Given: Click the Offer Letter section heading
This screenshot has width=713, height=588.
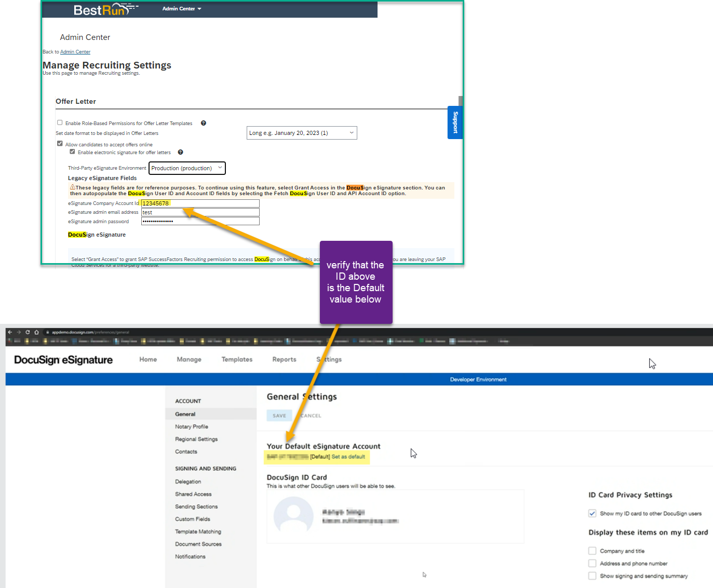Looking at the screenshot, I should coord(76,101).
